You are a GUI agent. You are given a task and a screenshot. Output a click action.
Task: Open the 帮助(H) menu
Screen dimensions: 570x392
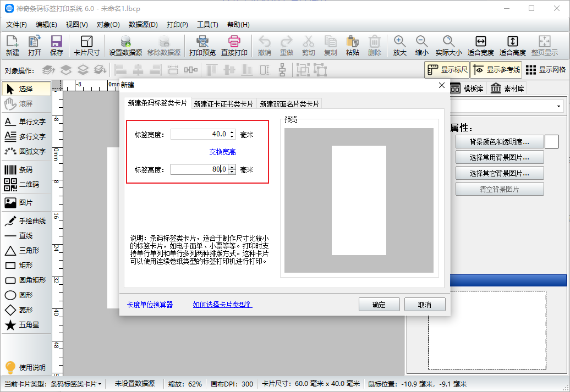coord(238,25)
